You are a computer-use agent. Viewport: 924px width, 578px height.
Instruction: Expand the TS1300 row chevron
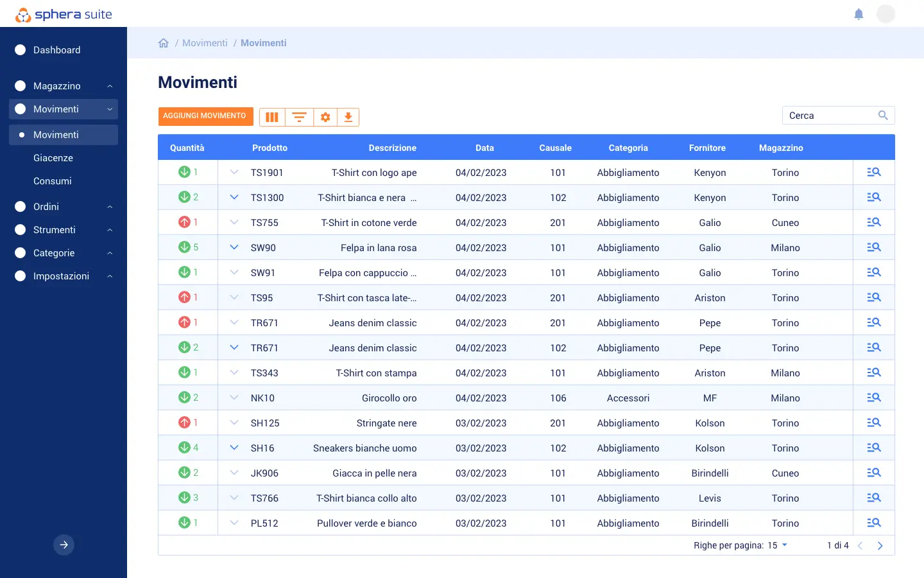click(x=234, y=197)
